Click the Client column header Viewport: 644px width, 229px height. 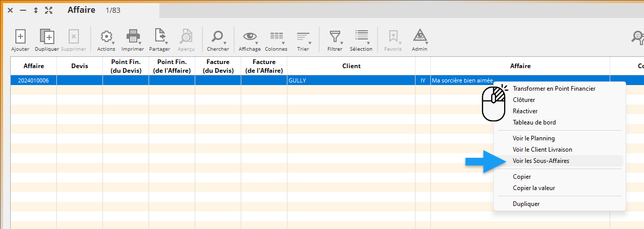[x=351, y=66]
